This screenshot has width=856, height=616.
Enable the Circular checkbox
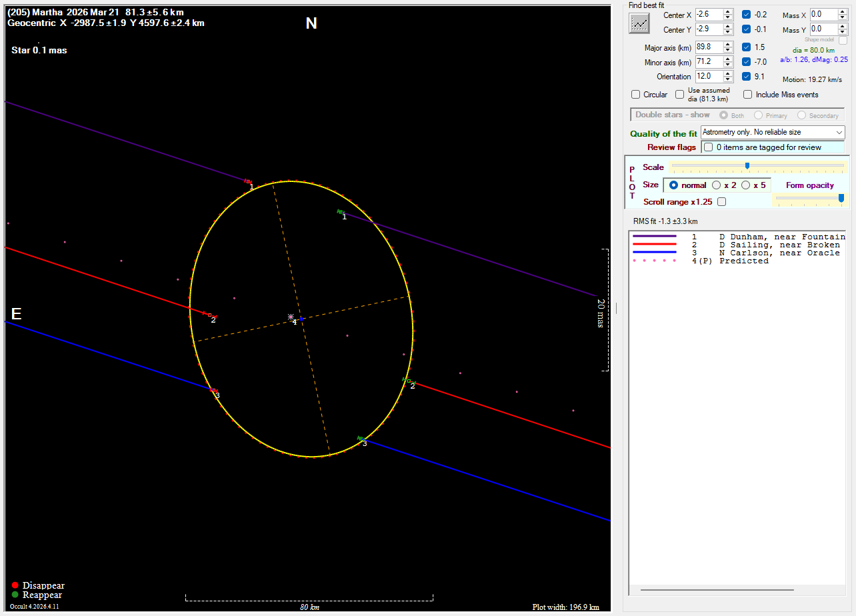636,95
